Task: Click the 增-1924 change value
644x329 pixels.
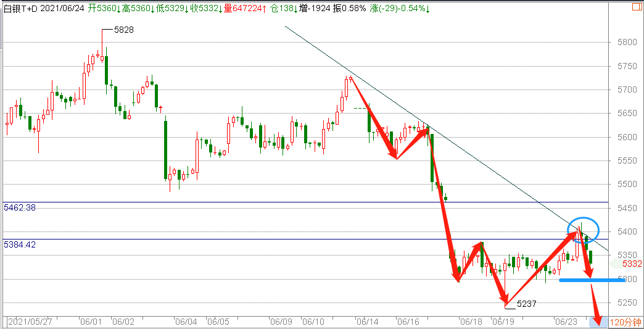Action: 316,9
